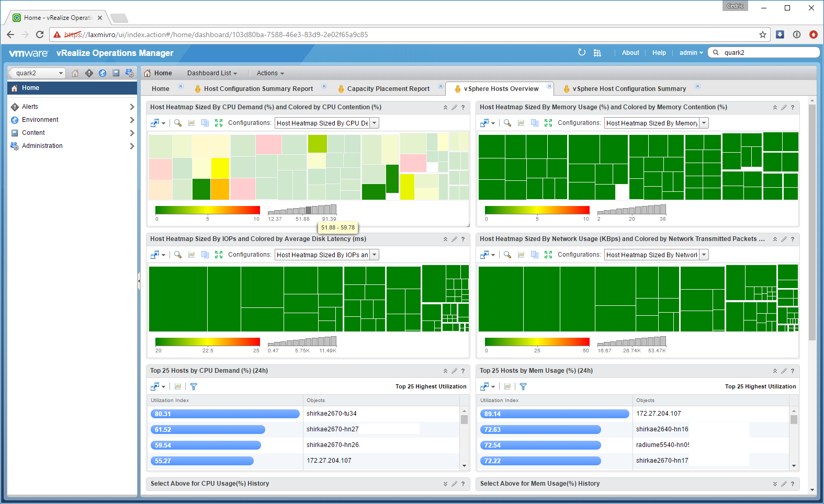Viewport: 824px width, 504px height.
Task: Expand the Select Above for CPU Usage History widget
Action: click(x=445, y=484)
